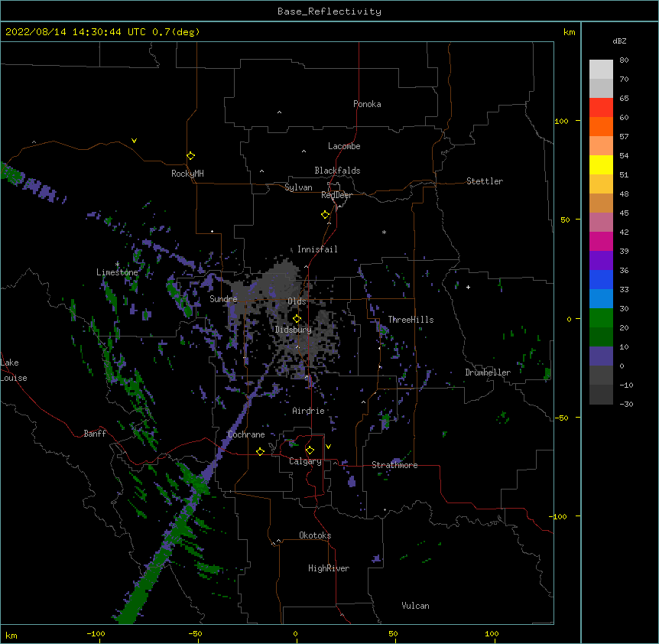Select the Olds label

coord(297,301)
